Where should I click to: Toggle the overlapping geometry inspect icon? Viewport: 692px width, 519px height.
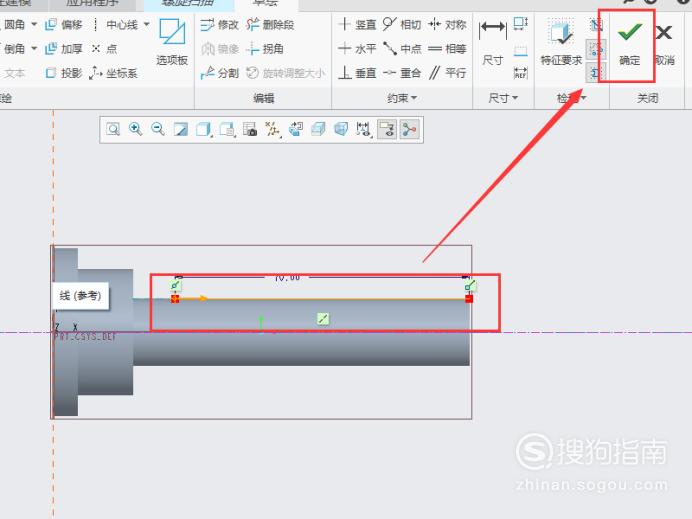coord(596,25)
